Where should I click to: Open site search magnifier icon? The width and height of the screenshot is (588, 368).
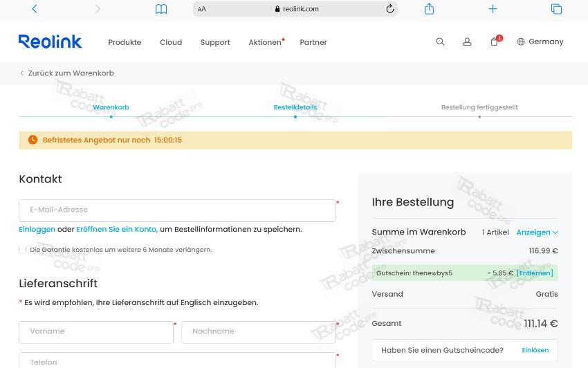click(440, 42)
